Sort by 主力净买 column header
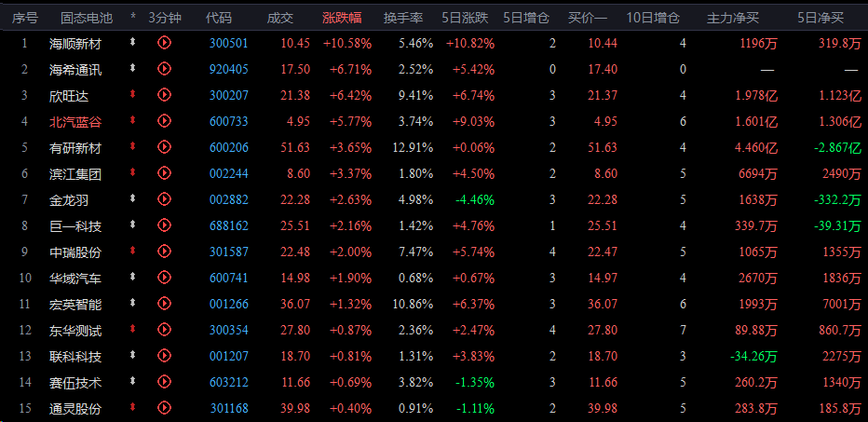The width and height of the screenshot is (868, 422). pyautogui.click(x=733, y=18)
